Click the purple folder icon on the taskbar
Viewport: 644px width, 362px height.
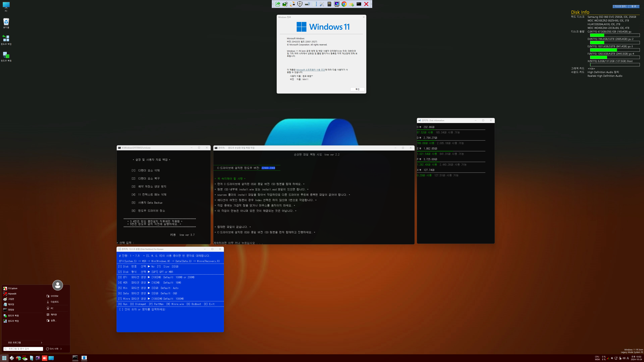38,358
